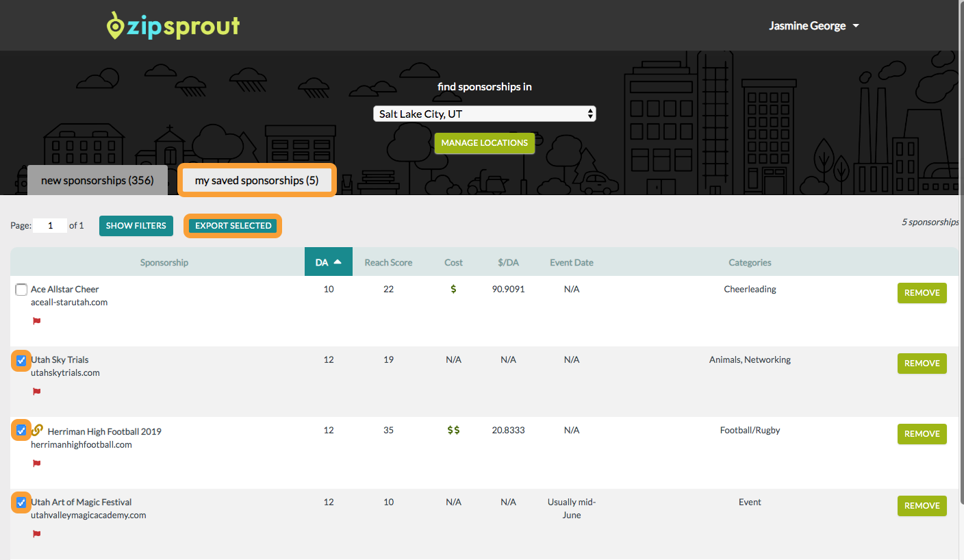Viewport: 964px width, 560px height.
Task: Open the utahskytrials.com link
Action: [x=65, y=373]
